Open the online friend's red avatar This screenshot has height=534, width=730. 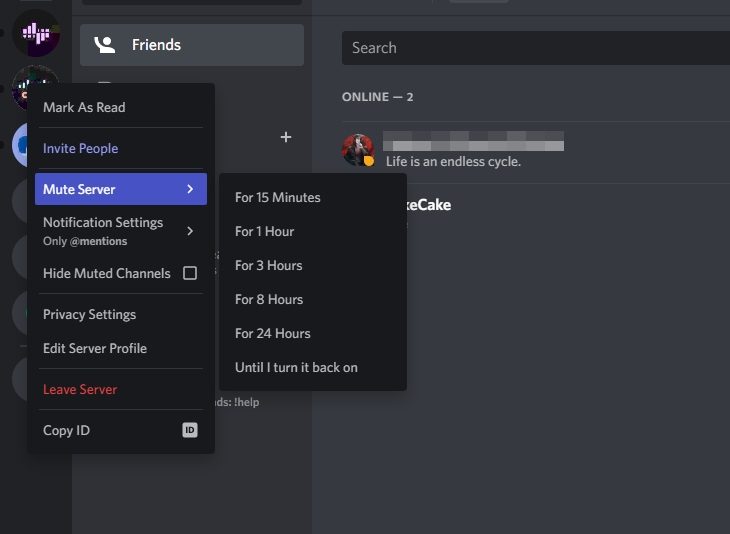pos(358,150)
